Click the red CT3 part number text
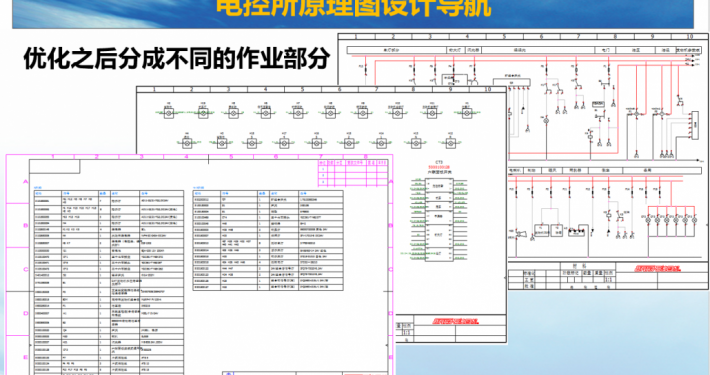The width and height of the screenshot is (710, 375). pyautogui.click(x=439, y=167)
